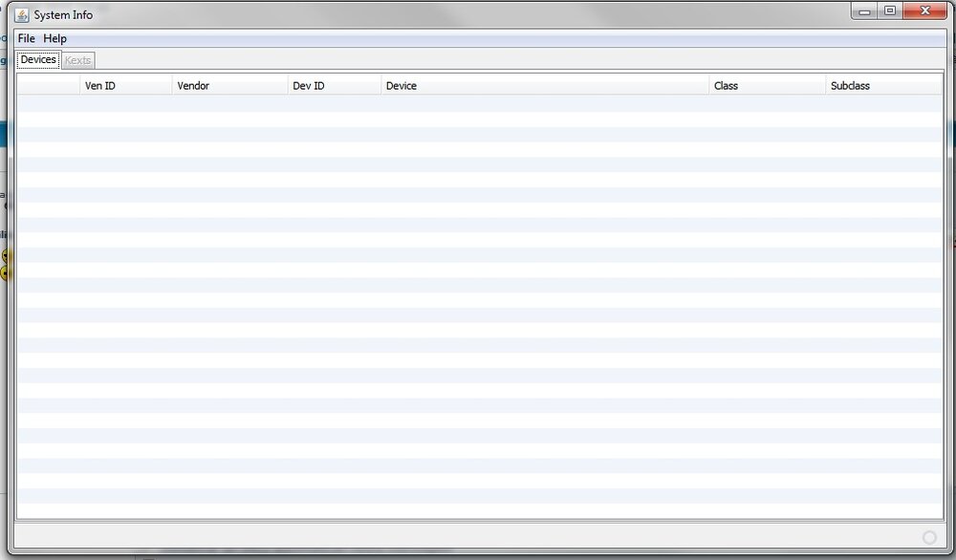Open the Help menu
The image size is (956, 560).
(x=55, y=38)
